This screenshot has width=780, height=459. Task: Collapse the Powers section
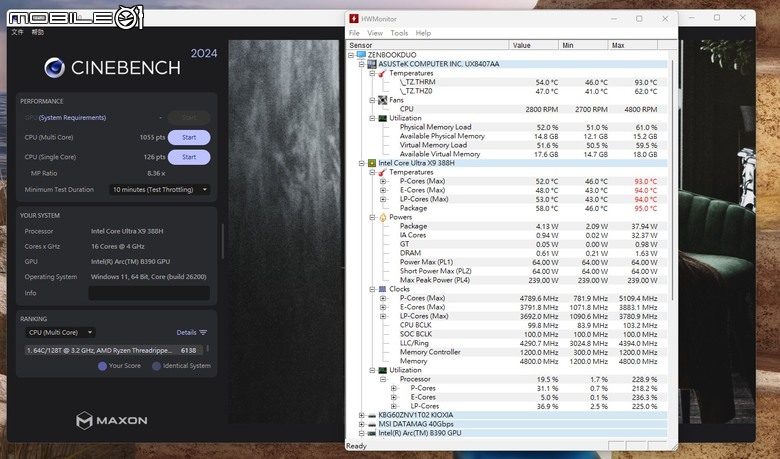coord(372,217)
